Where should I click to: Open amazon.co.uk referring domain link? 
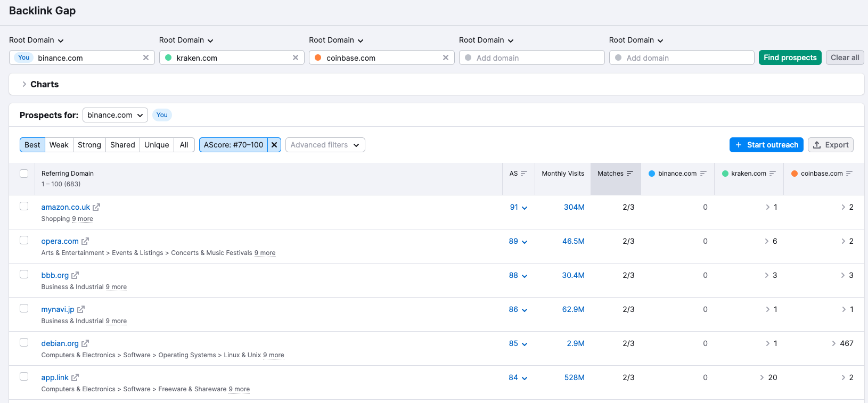click(65, 207)
